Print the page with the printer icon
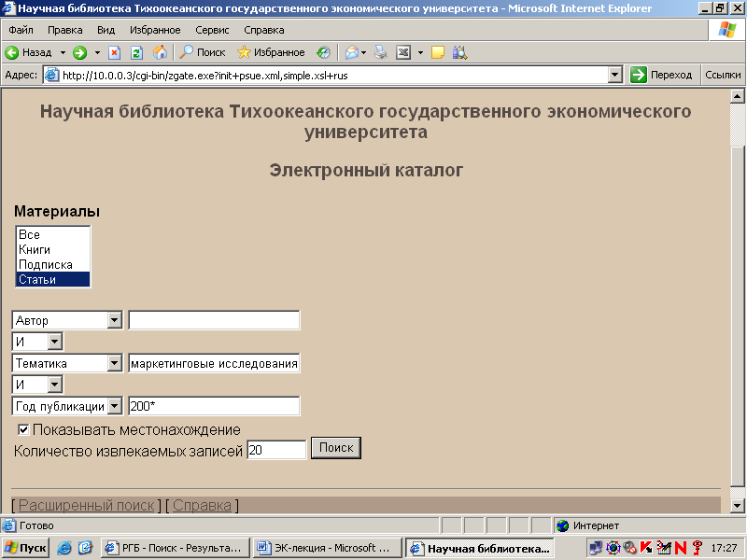747x560 pixels. pyautogui.click(x=380, y=52)
